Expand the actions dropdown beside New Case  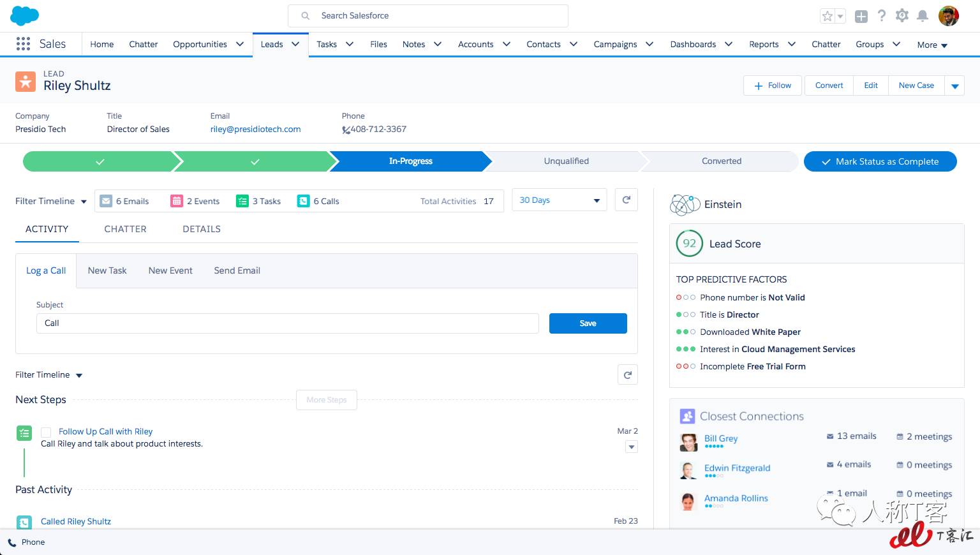tap(954, 86)
